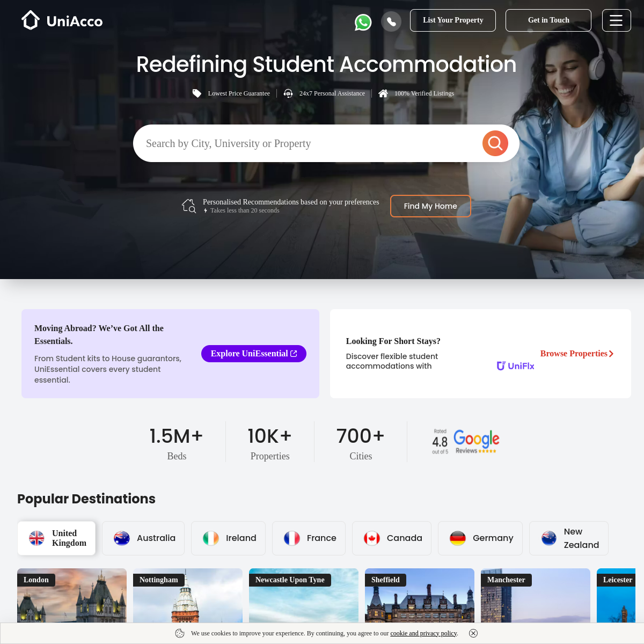Switch to the Australia tab
This screenshot has height=644, width=644.
click(143, 538)
